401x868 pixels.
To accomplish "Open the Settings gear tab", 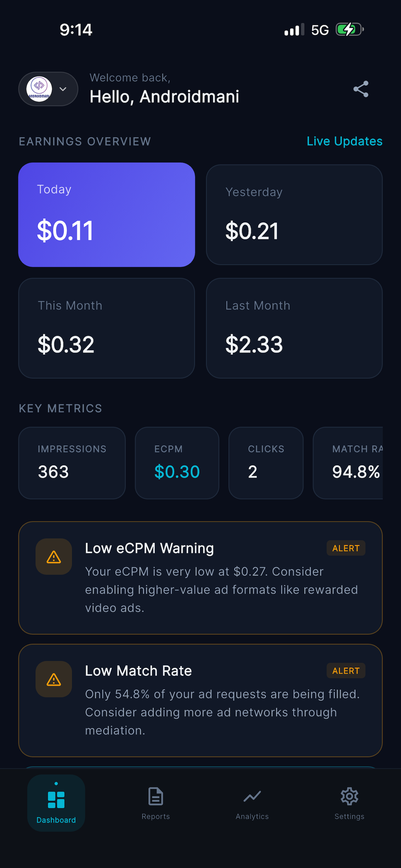I will click(x=349, y=804).
